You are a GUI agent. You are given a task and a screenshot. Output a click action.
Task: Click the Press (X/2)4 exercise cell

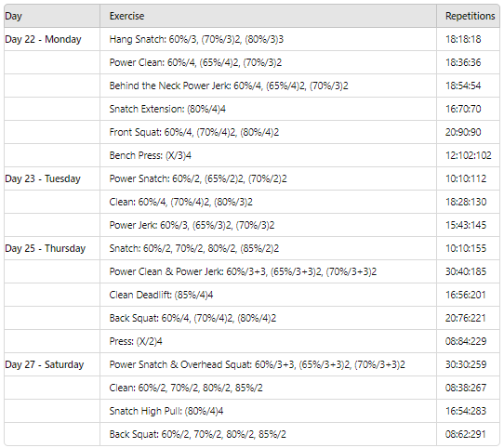(x=268, y=341)
